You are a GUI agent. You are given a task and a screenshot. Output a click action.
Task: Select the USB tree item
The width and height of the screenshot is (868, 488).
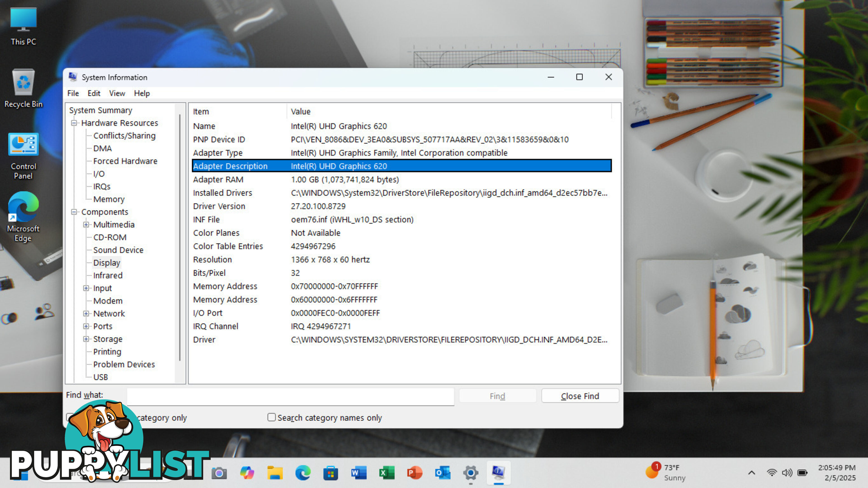click(100, 377)
